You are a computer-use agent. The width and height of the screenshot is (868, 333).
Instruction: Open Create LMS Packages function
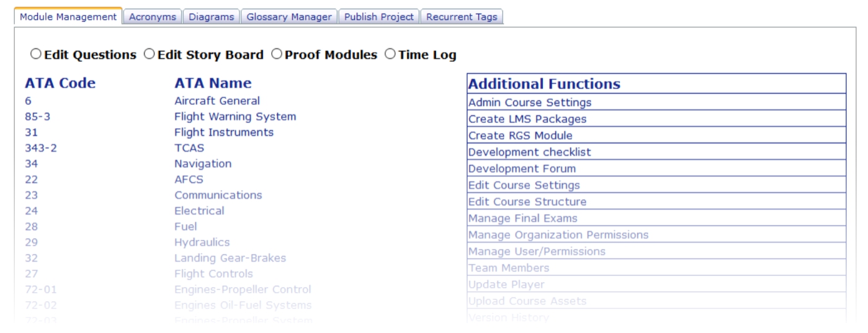527,119
